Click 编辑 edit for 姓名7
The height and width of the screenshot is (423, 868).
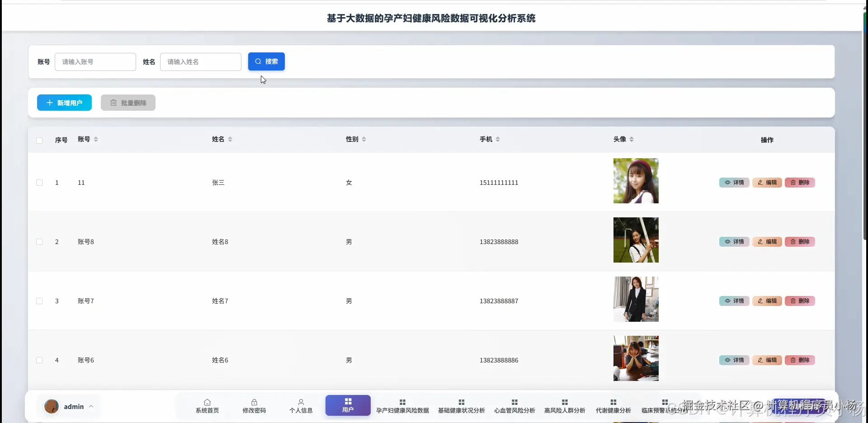[x=767, y=301]
